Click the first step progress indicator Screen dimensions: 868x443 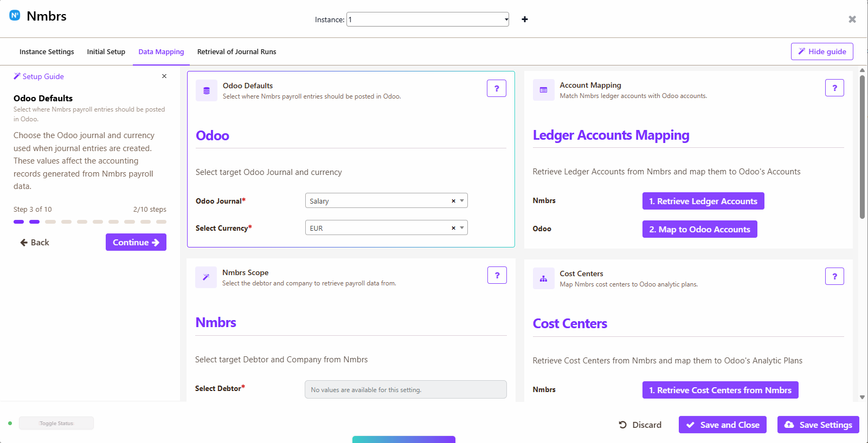coord(18,221)
